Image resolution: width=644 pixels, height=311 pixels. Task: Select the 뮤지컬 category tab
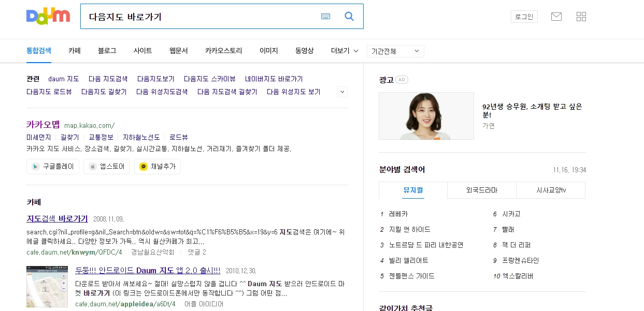[413, 190]
